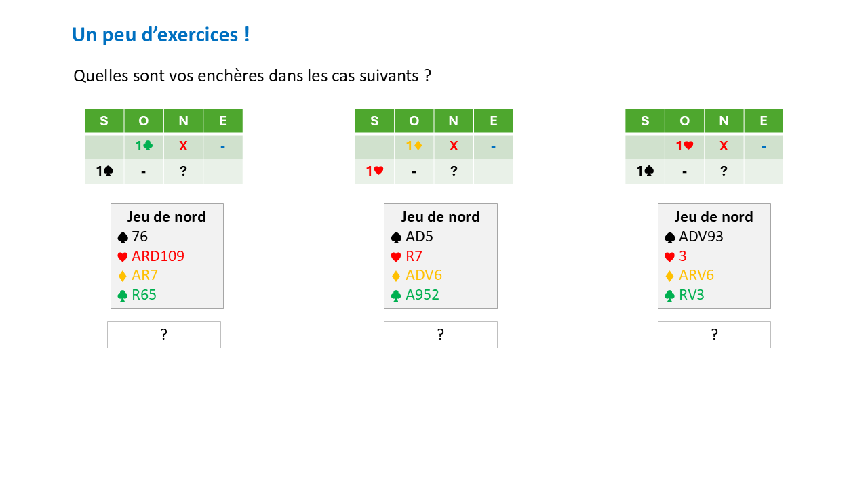This screenshot has width=868, height=488.
Task: Click South's 1♥ response cell
Action: pos(374,171)
